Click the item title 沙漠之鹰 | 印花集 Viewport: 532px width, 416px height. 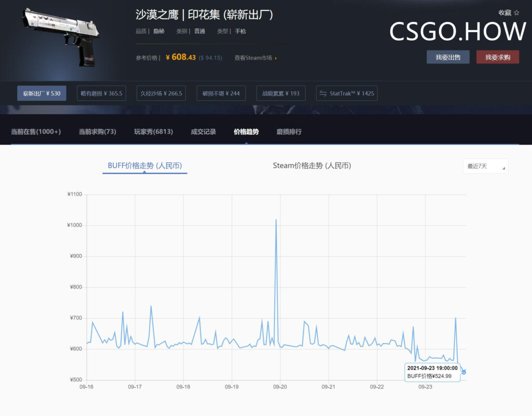(204, 15)
